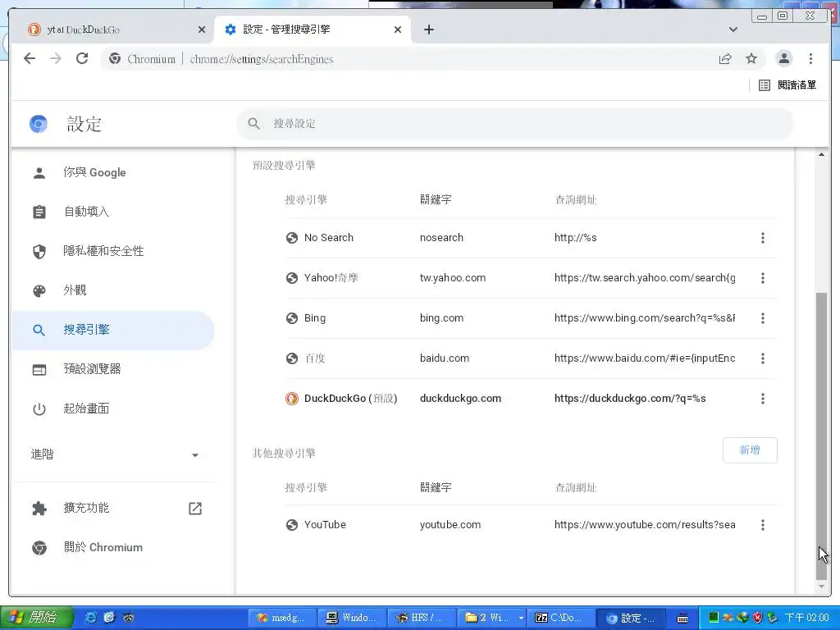Click the DuckDuckGo logo icon in list

pyautogui.click(x=291, y=399)
